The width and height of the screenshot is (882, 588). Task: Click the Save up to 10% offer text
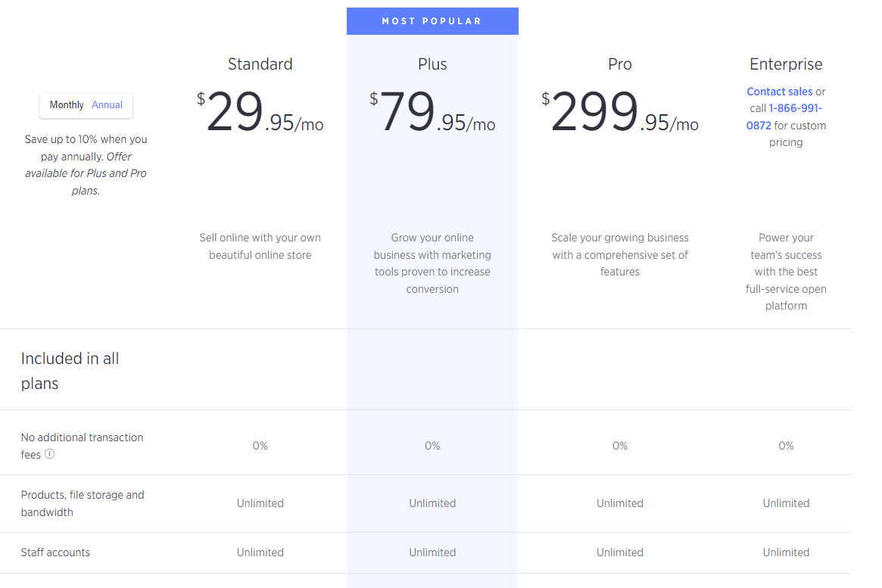(86, 156)
